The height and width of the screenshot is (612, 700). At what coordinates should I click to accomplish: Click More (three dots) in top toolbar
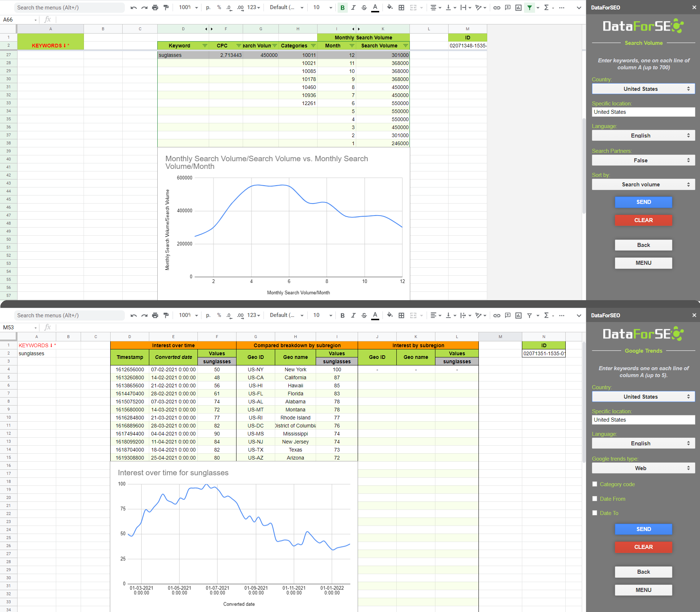[562, 8]
